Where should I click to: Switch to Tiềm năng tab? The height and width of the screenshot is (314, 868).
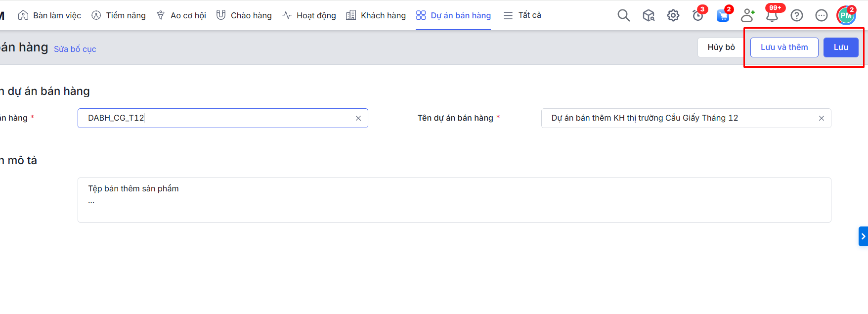(119, 15)
